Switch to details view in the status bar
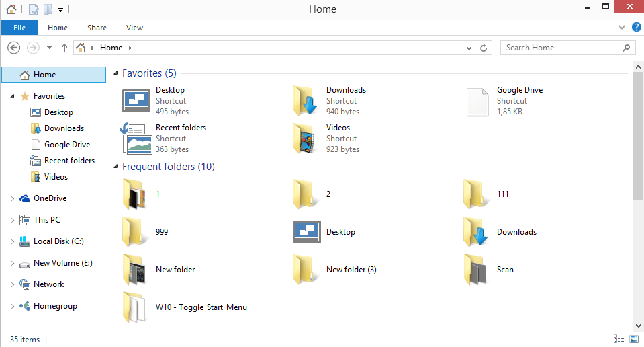 tap(619, 339)
